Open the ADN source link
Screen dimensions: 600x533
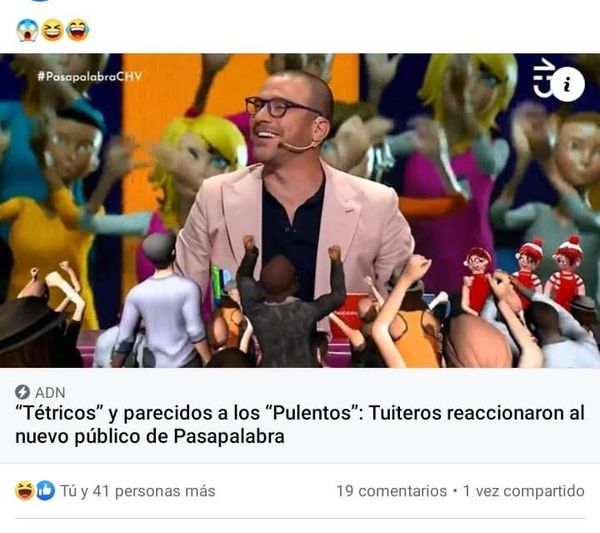pos(50,393)
